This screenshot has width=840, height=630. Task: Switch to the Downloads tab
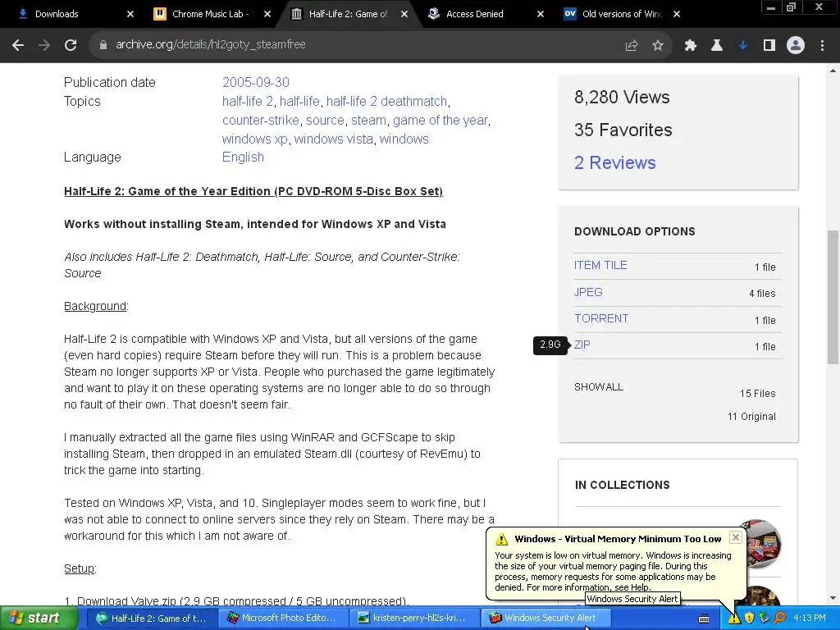pos(73,14)
